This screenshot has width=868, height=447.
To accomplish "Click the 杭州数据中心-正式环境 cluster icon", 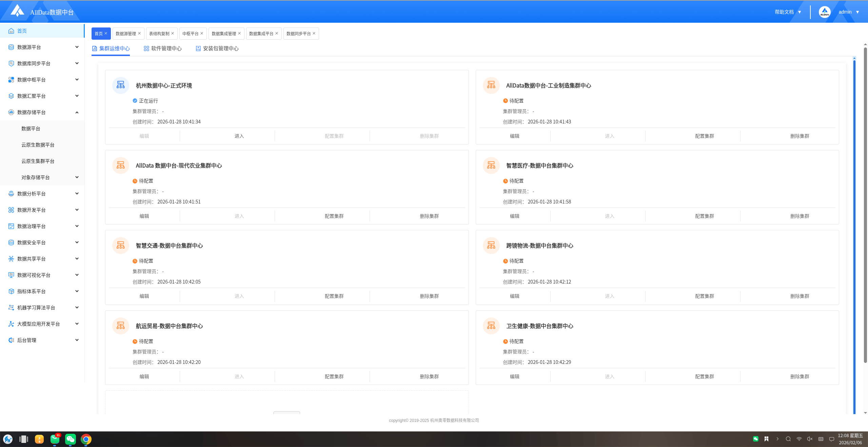I will (121, 85).
